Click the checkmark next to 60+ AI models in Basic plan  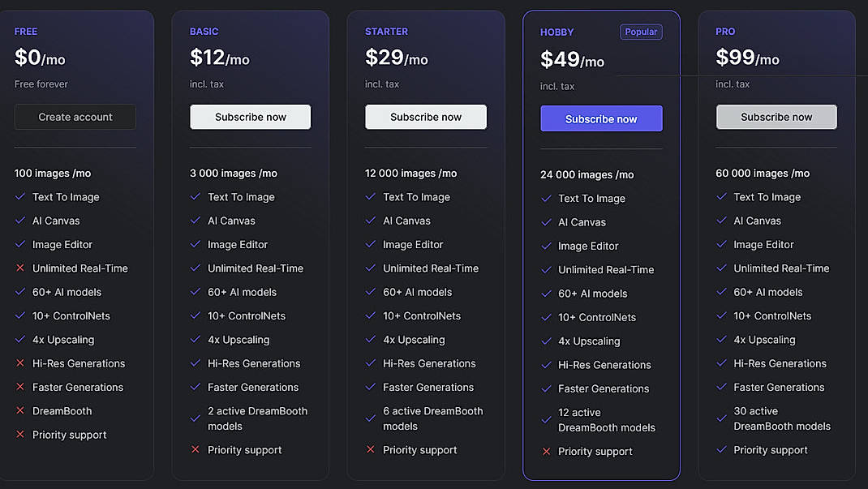[195, 292]
